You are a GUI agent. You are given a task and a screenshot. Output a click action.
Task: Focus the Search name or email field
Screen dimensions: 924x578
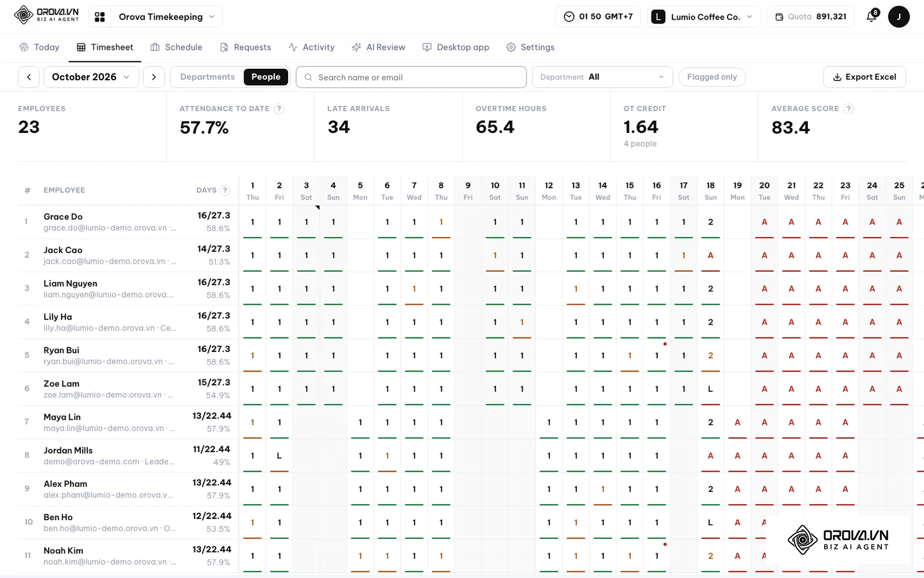pyautogui.click(x=411, y=77)
